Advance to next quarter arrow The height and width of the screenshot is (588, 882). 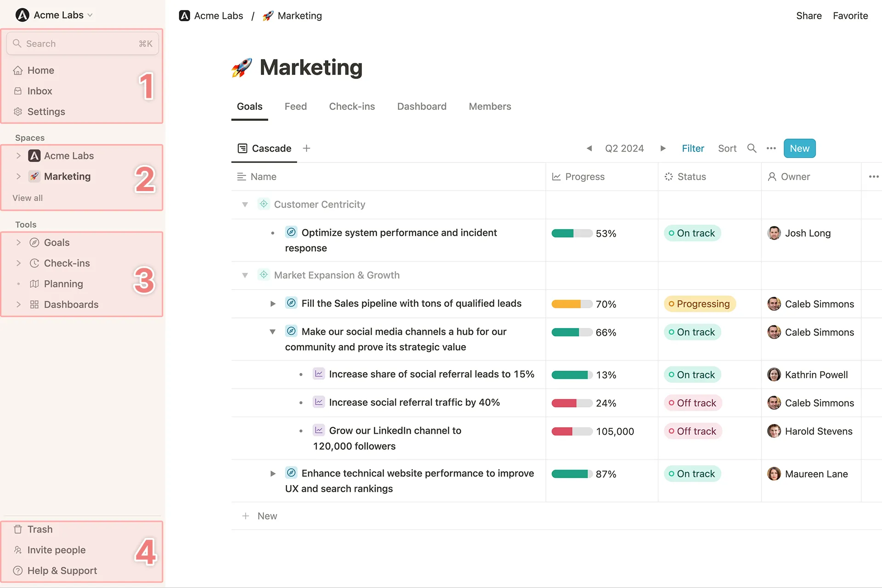pyautogui.click(x=663, y=148)
